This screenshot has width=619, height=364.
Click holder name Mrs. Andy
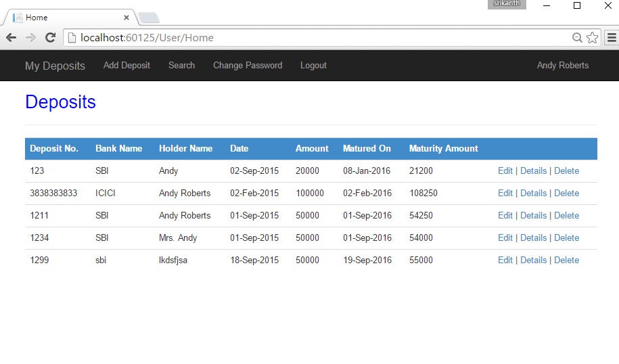178,237
